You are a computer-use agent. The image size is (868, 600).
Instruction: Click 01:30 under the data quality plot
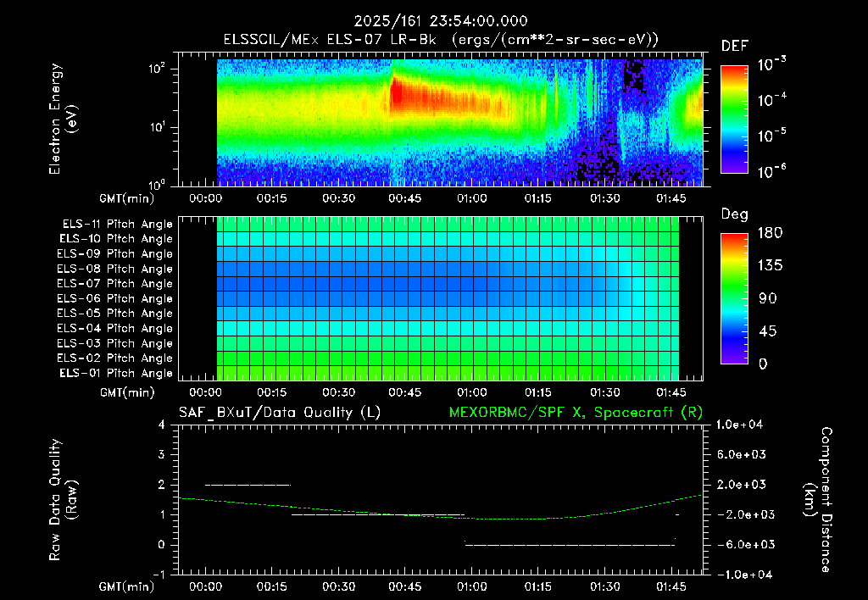605,586
